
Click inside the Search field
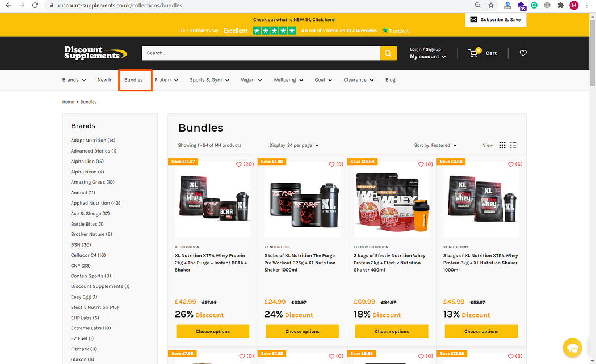tap(261, 53)
